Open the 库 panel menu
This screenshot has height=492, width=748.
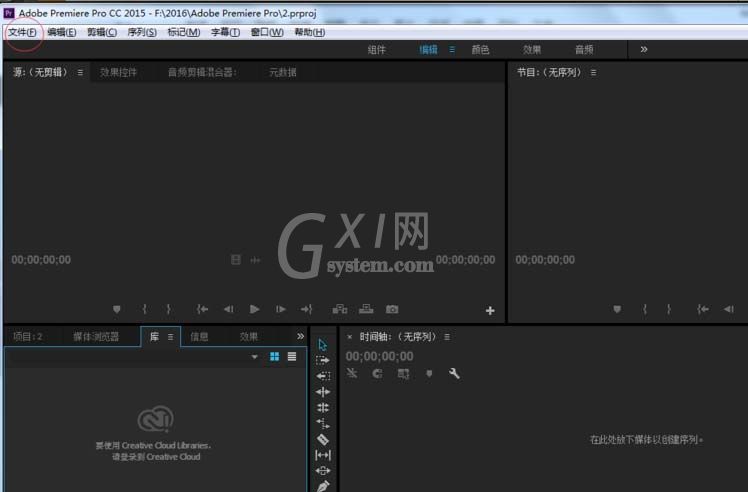(x=170, y=337)
